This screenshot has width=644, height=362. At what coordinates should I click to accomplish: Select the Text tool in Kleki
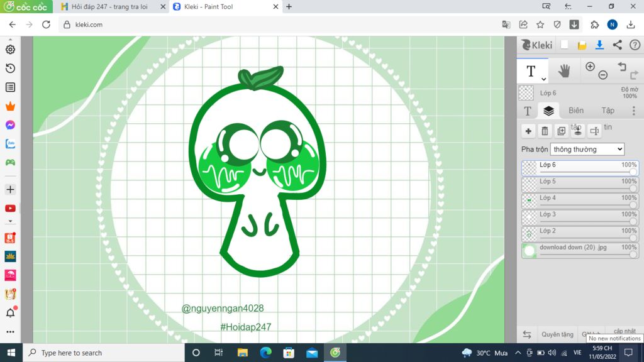[x=531, y=71]
